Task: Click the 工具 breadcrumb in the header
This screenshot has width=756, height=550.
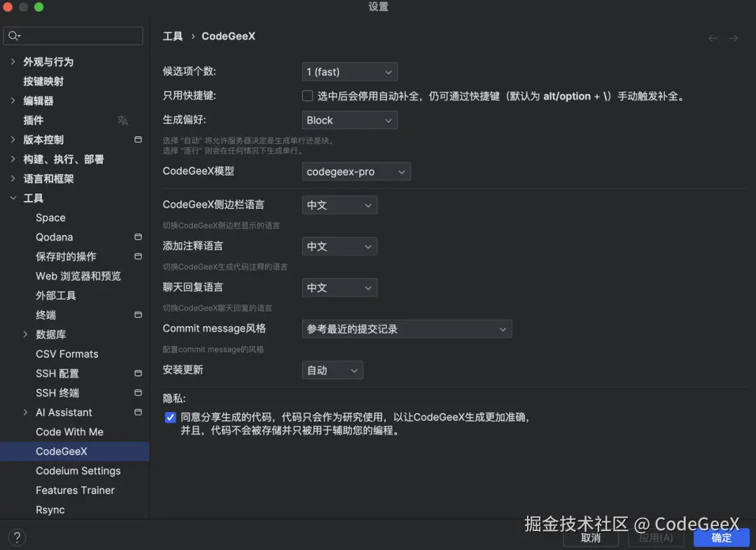Action: coord(172,36)
